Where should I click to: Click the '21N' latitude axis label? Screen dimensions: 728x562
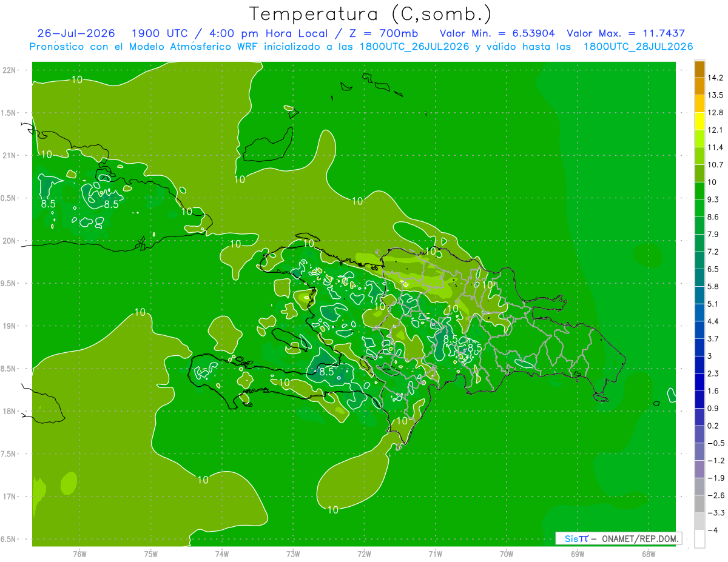click(x=9, y=155)
